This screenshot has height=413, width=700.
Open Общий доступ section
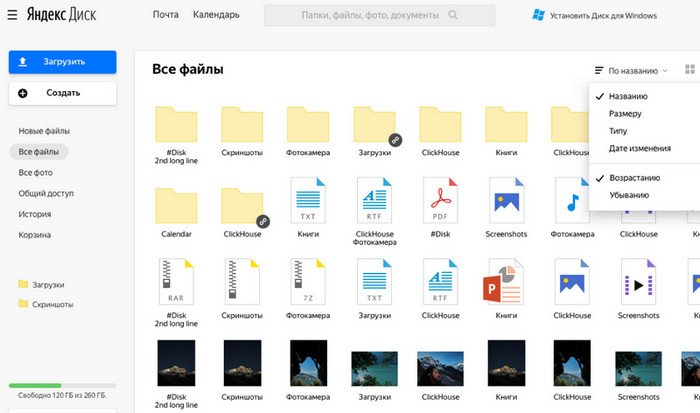tap(46, 193)
